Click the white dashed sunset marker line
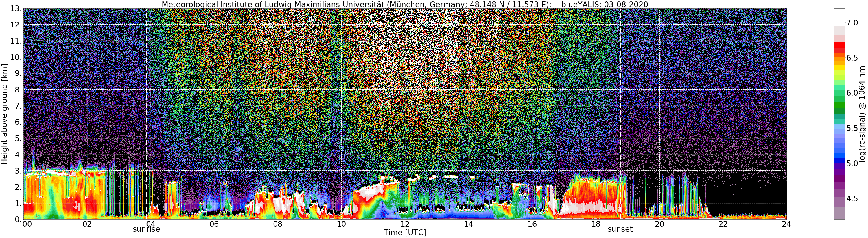Viewport: 868px width, 238px height. pyautogui.click(x=620, y=114)
